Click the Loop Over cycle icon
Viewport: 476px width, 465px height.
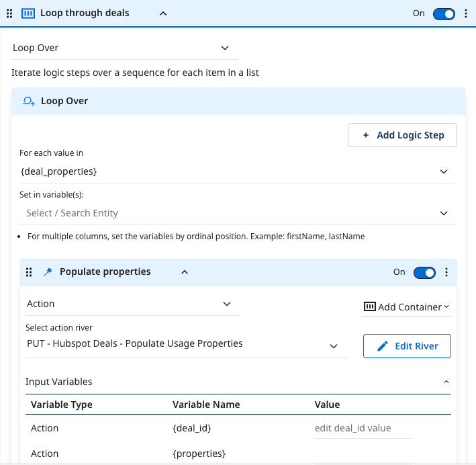(x=29, y=101)
